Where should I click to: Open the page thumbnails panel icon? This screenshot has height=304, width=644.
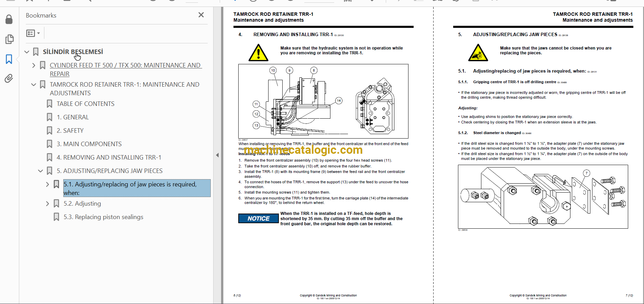coord(9,39)
